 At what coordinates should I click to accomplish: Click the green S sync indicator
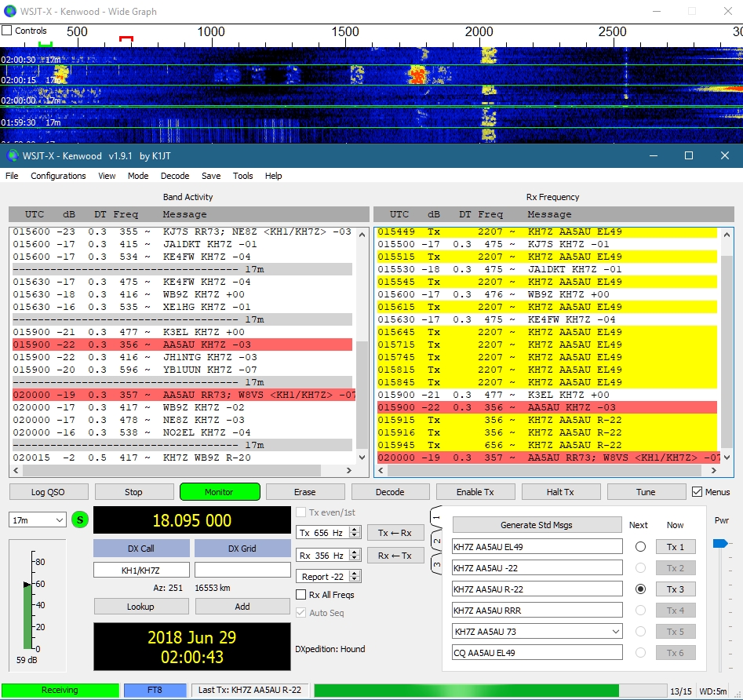tap(80, 520)
